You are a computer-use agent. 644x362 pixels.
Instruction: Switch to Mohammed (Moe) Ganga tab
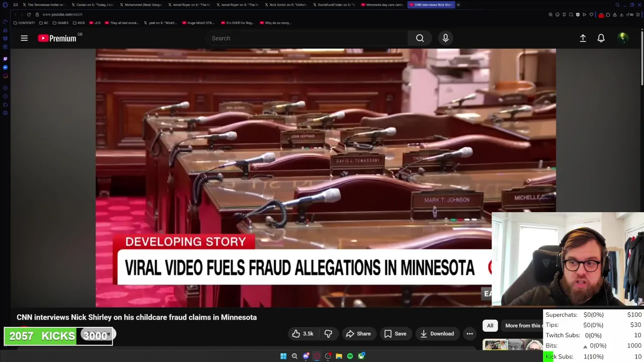140,5
